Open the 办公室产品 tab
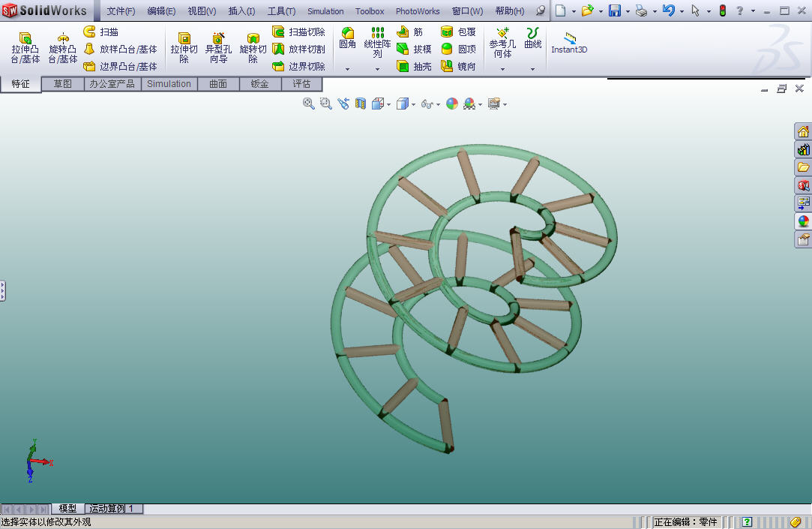Screen dimensions: 812x529 (112, 84)
